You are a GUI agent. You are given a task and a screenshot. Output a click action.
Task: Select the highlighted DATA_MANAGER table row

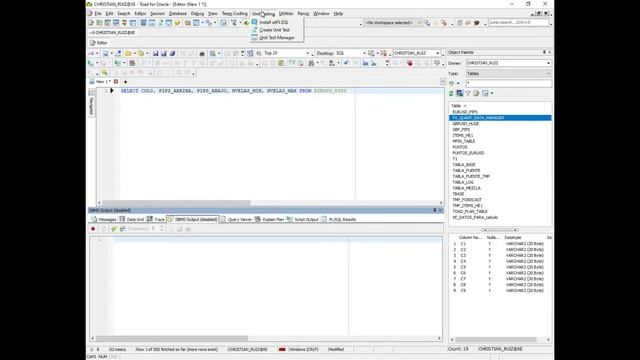coord(500,118)
